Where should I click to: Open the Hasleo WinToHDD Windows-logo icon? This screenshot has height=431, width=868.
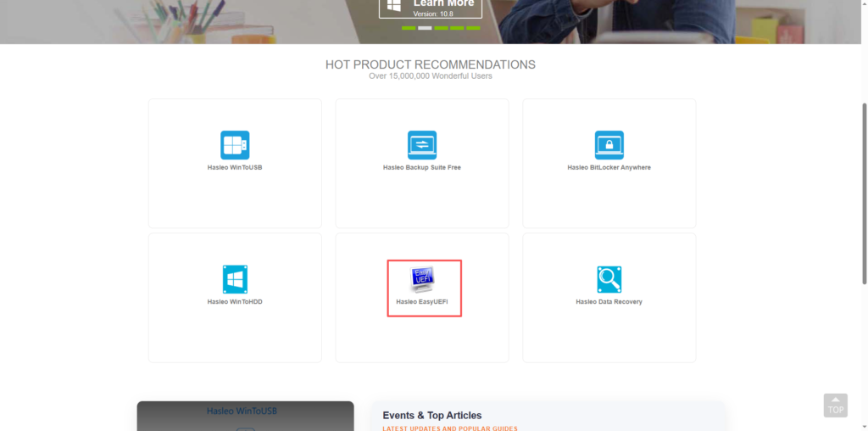(x=235, y=279)
